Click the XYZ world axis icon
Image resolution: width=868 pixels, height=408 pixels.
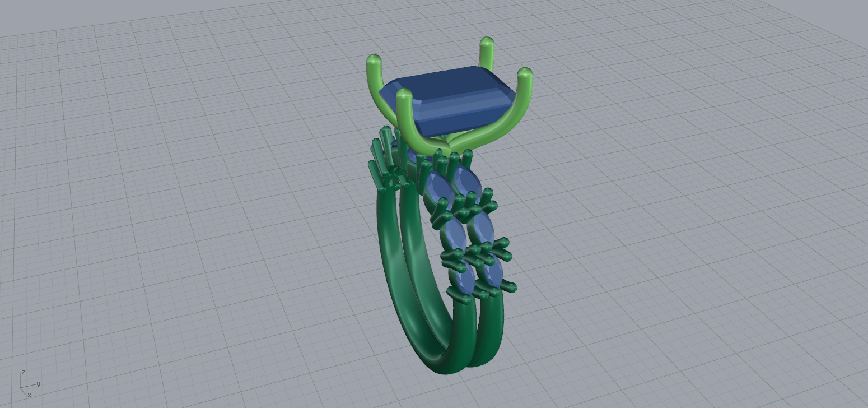(30, 383)
